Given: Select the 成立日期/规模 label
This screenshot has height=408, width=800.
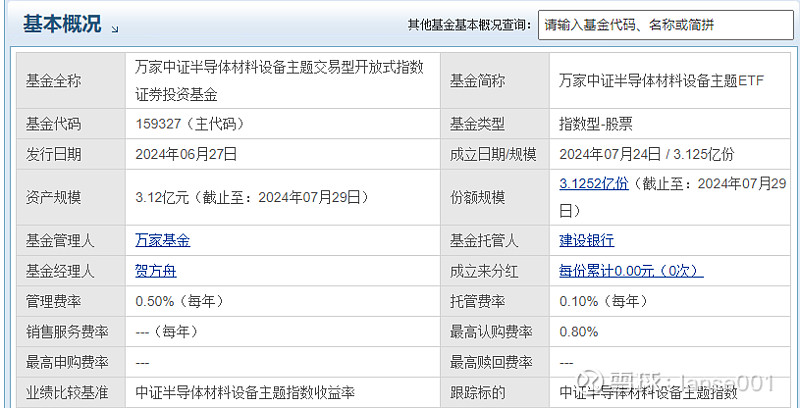Looking at the screenshot, I should (493, 155).
